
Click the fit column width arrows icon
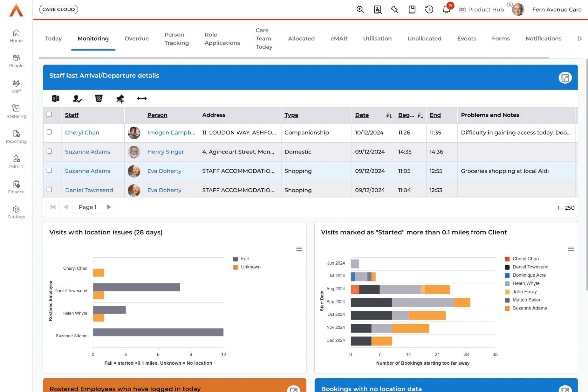(x=142, y=99)
